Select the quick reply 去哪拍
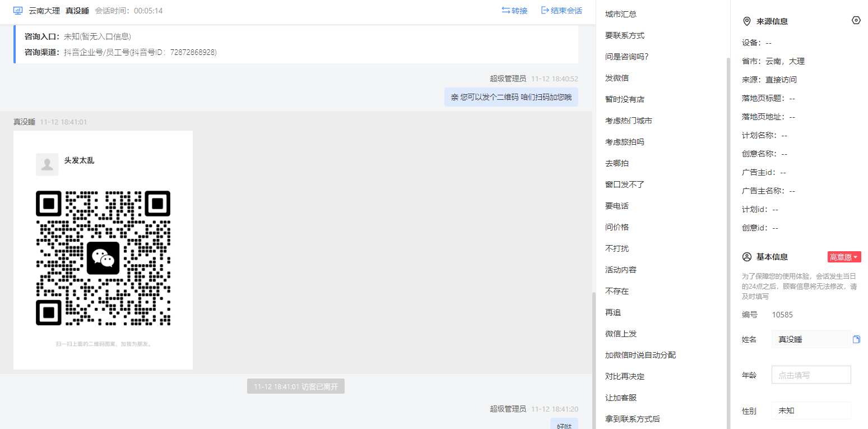 pos(617,163)
